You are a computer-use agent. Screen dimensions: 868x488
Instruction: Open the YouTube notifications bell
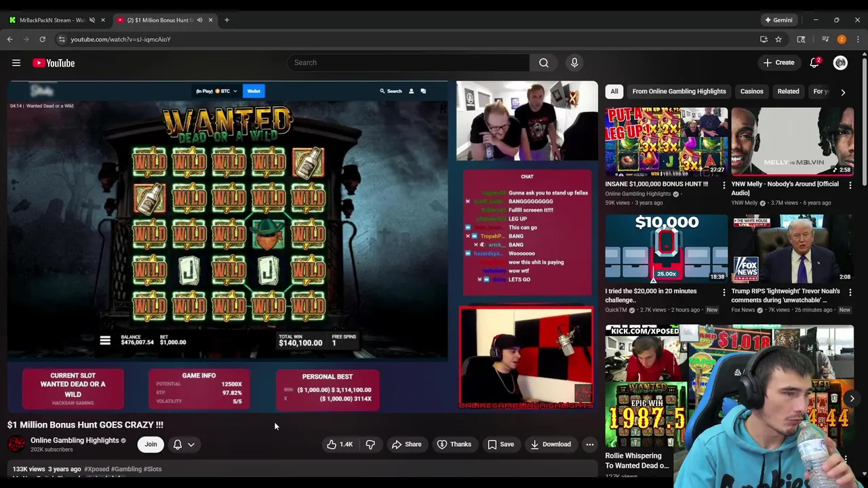pyautogui.click(x=814, y=62)
